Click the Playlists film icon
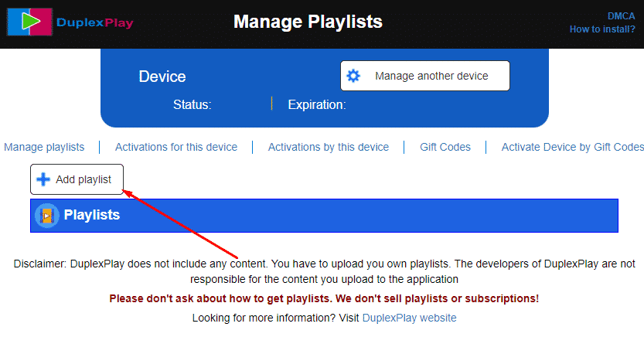644x337 pixels. point(47,216)
